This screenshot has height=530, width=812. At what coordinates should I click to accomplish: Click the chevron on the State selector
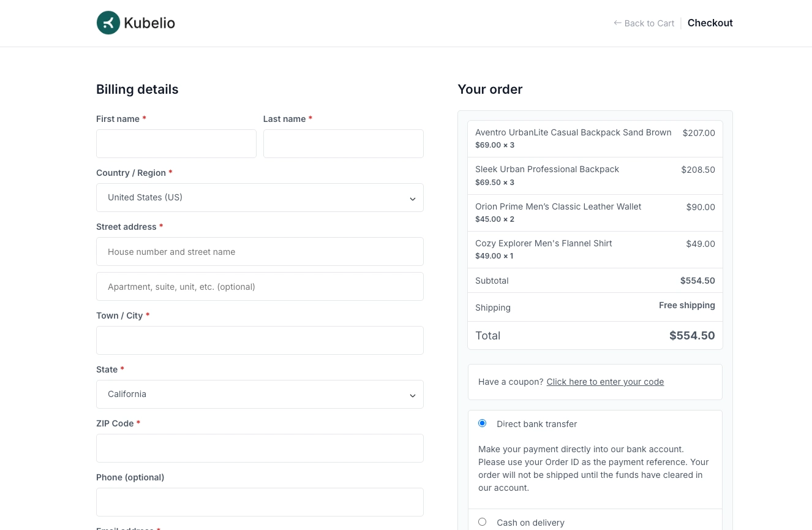(413, 395)
